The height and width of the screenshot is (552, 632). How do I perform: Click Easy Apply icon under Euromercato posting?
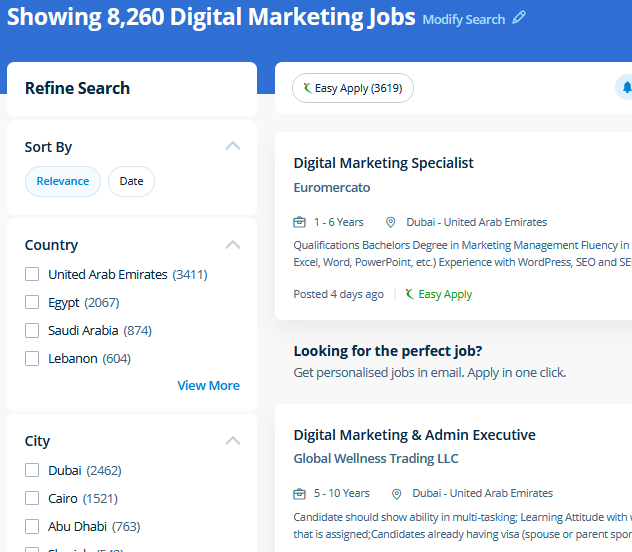coord(408,294)
